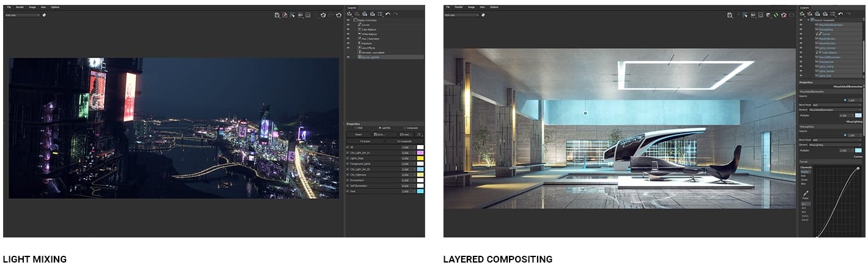Click the Reset button in Properties

pyautogui.click(x=359, y=134)
